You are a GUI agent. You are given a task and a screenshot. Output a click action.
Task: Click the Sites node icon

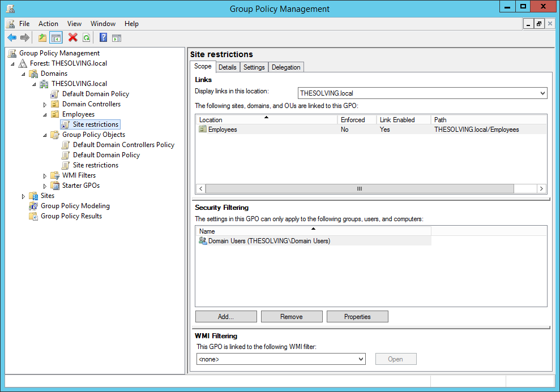33,196
